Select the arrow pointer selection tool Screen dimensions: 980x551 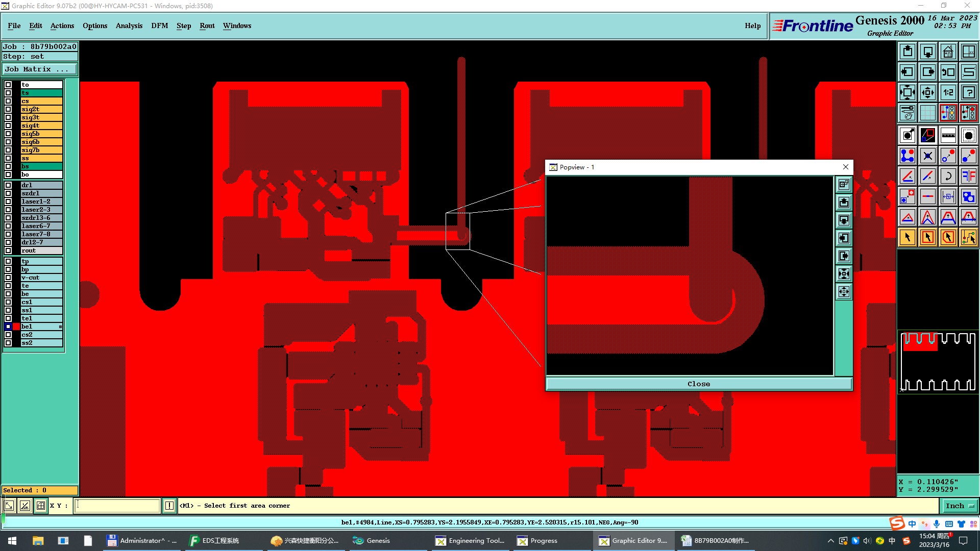[908, 237]
